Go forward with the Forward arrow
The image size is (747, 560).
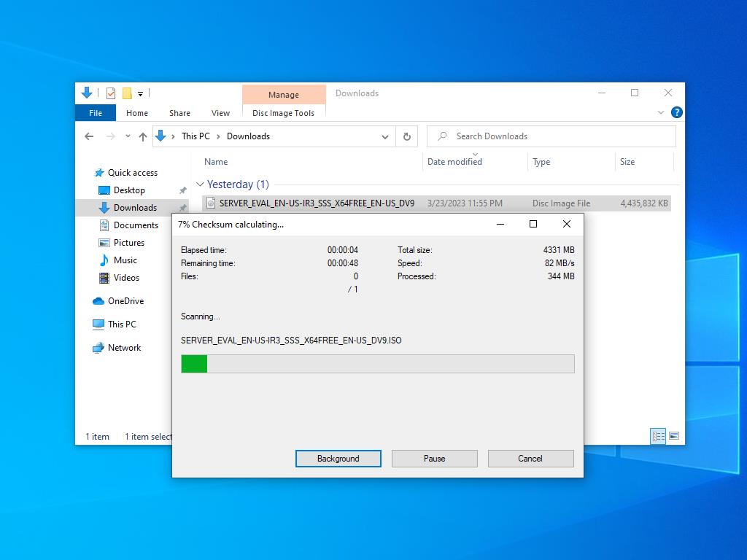point(111,136)
